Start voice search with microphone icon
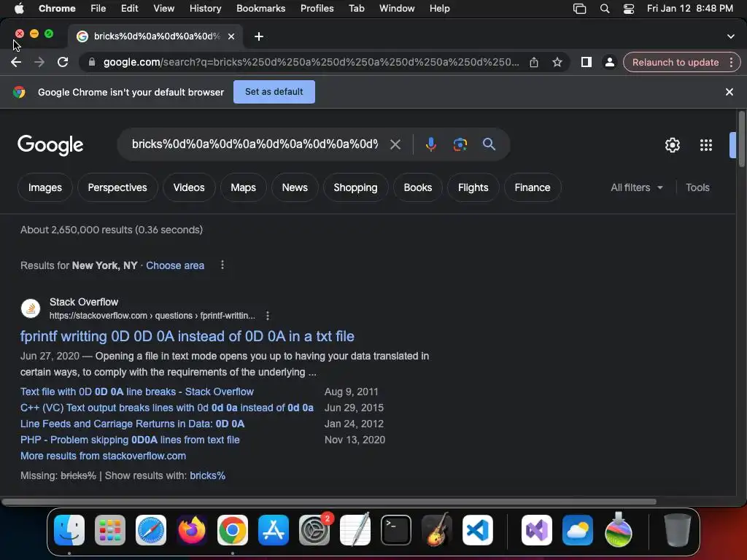Viewport: 747px width, 560px height. (430, 144)
